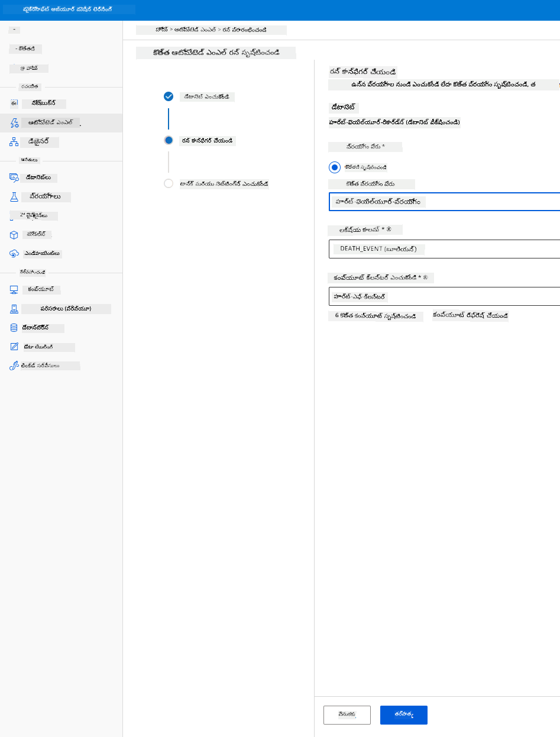Open the Linked services icon

click(14, 366)
